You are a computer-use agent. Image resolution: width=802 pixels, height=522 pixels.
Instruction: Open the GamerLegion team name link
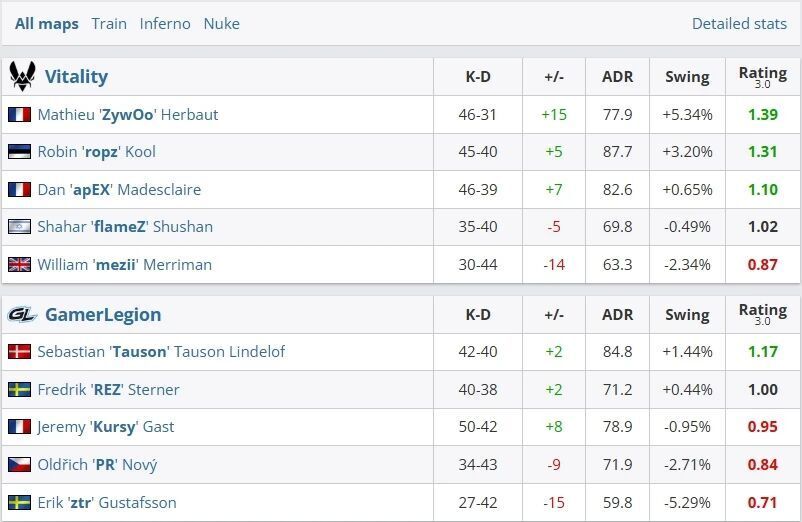click(x=103, y=314)
